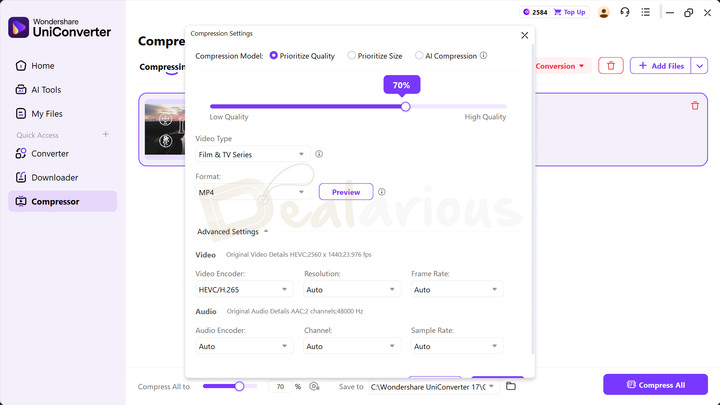Click the Top Up cart button
Image resolution: width=720 pixels, height=405 pixels.
(569, 12)
